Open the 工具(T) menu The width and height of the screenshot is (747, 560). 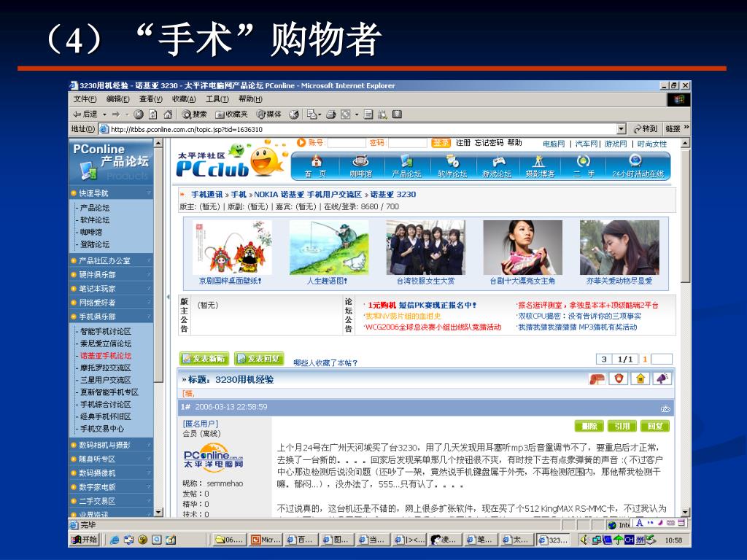pos(217,99)
